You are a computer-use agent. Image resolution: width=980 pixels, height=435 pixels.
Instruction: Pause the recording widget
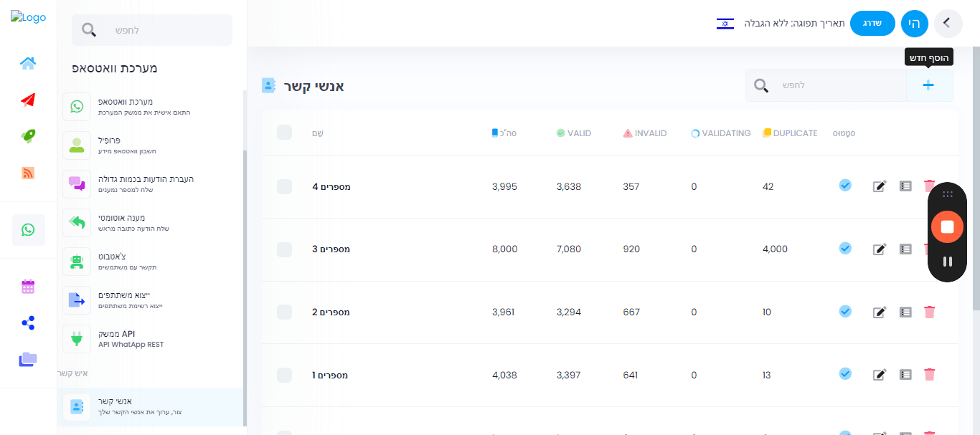947,262
